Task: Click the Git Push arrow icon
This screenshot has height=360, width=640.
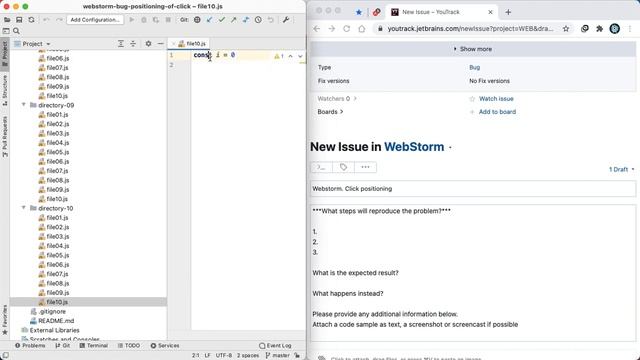Action: point(233,20)
